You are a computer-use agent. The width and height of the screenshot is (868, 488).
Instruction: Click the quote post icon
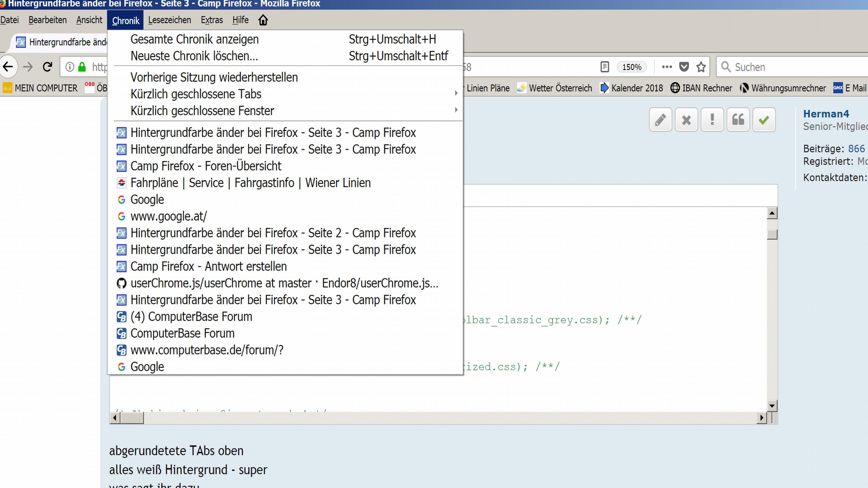(738, 120)
